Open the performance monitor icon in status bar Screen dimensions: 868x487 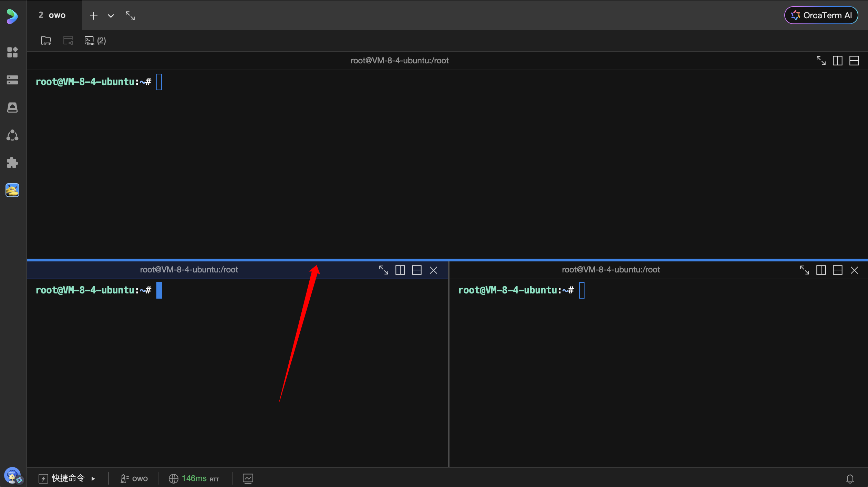[248, 478]
